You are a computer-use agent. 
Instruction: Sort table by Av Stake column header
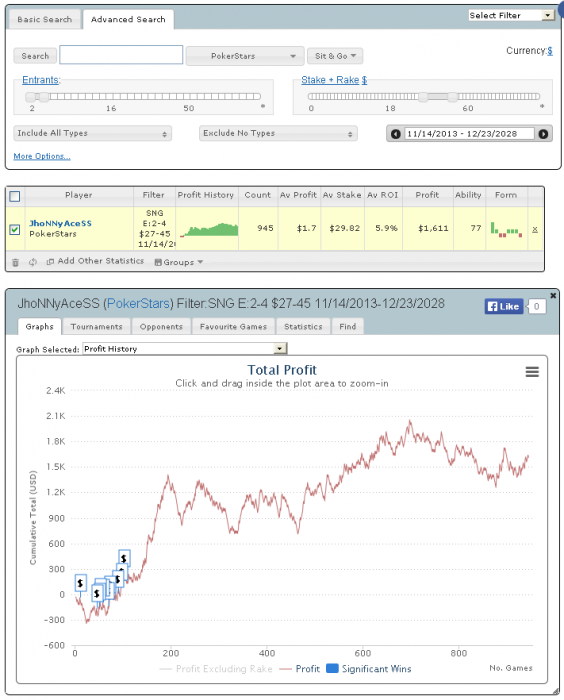coord(342,195)
